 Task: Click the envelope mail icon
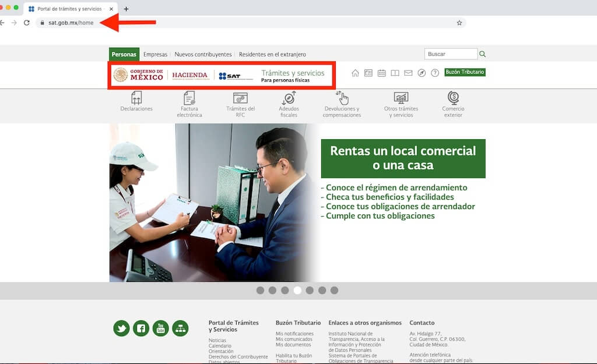tap(408, 73)
